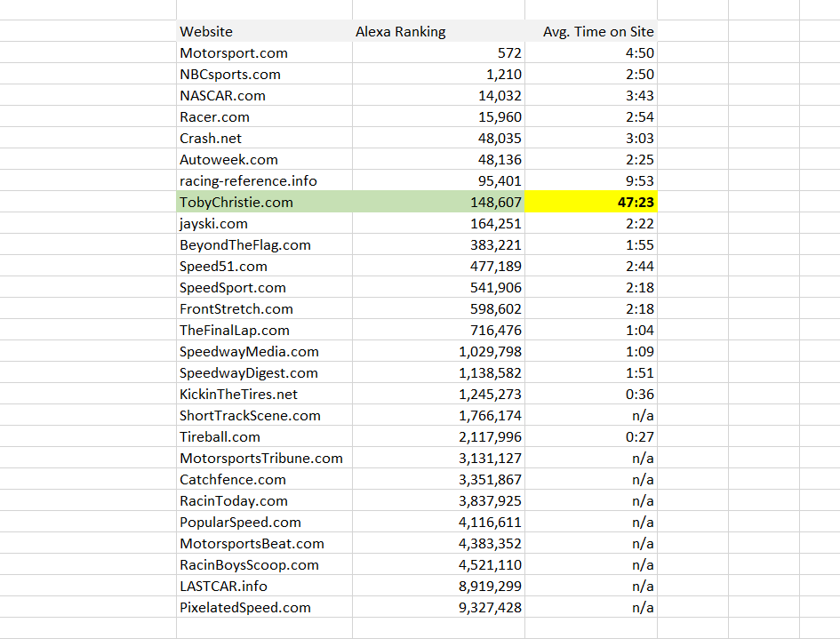Select the LASTCAR.info cell
Image resolution: width=840 pixels, height=639 pixels.
click(x=264, y=587)
